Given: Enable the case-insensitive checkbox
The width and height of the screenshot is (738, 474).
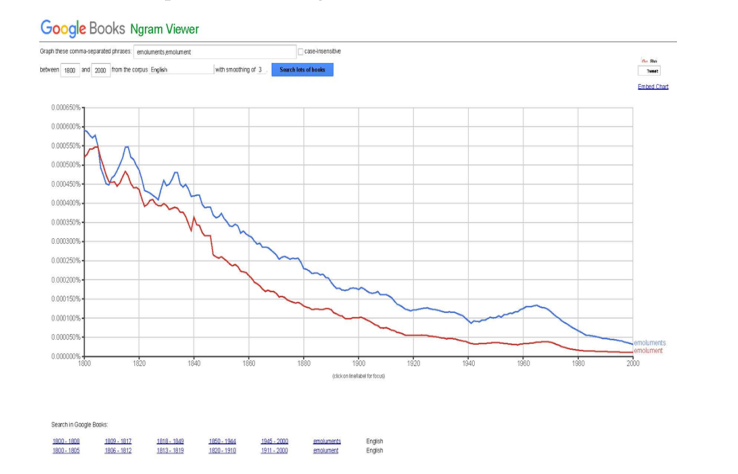Looking at the screenshot, I should point(300,51).
